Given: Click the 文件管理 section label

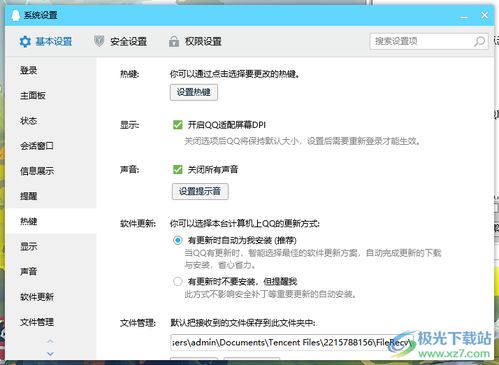Looking at the screenshot, I should (138, 323).
